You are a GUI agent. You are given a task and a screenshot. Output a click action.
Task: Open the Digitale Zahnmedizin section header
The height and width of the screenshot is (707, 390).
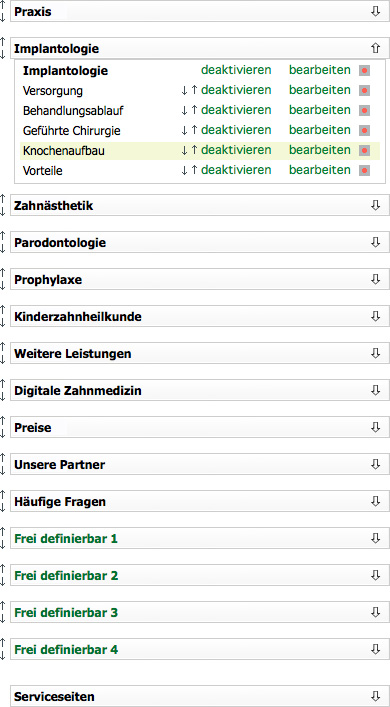point(200,390)
